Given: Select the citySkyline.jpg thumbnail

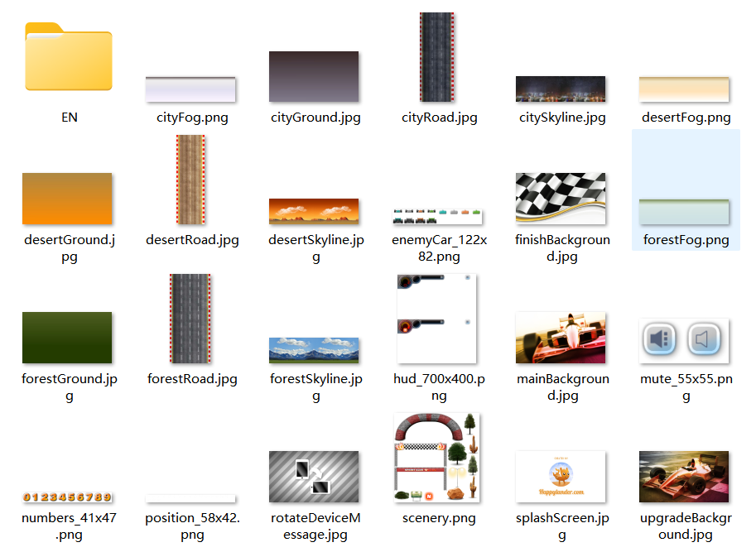Looking at the screenshot, I should pyautogui.click(x=561, y=89).
